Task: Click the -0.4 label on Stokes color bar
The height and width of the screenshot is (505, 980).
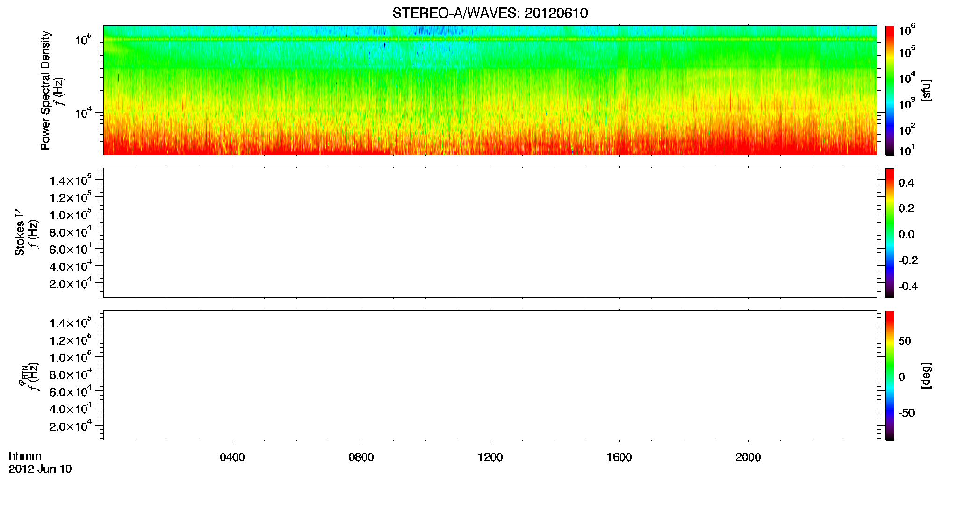Action: 908,286
